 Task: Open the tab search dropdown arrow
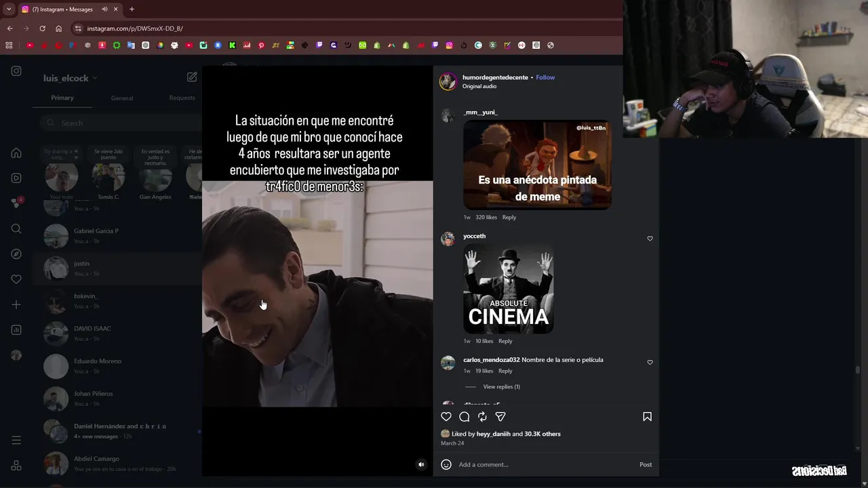[9, 9]
